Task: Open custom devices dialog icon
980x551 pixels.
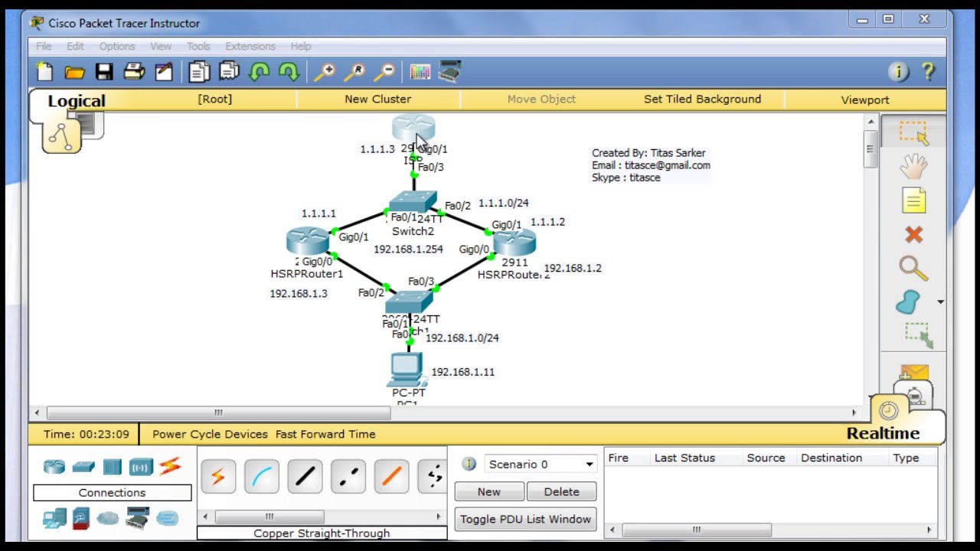Action: [x=449, y=71]
